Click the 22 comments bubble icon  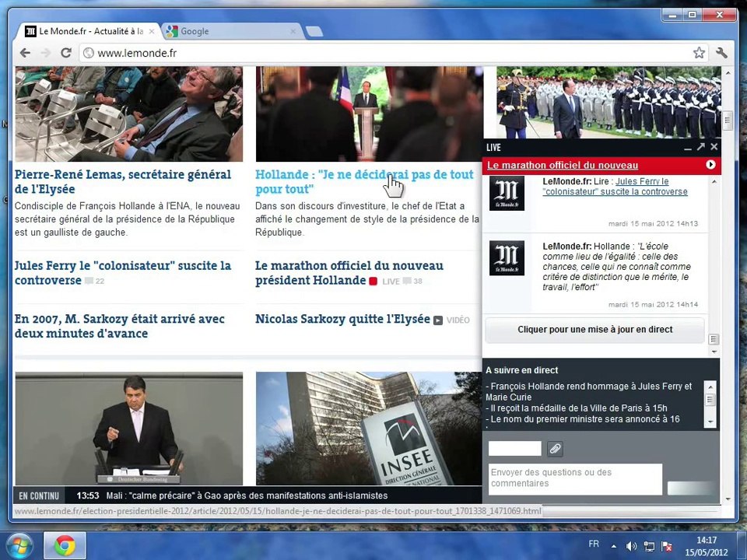click(89, 281)
